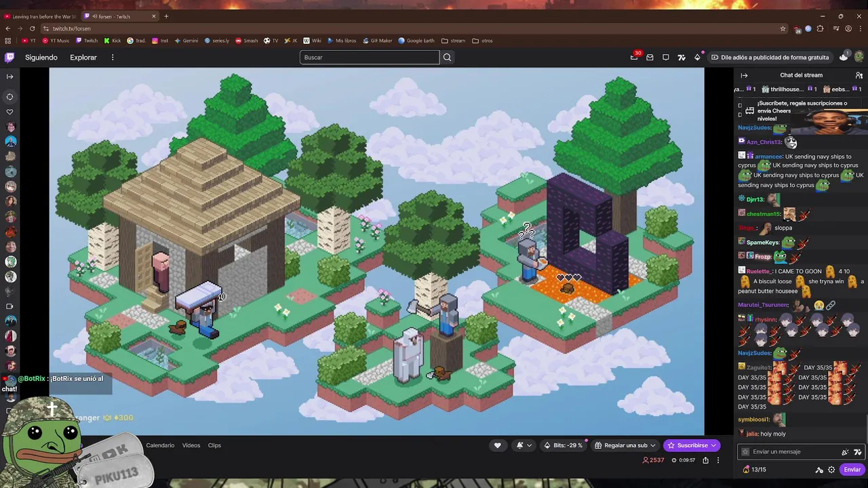
Task: Open the stream bookmarks folder
Action: (x=453, y=41)
